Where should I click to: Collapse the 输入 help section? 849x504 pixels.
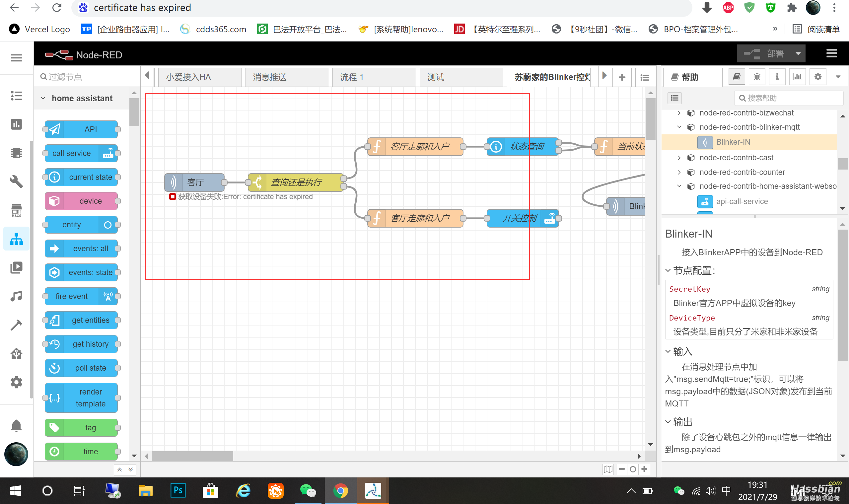click(x=678, y=351)
